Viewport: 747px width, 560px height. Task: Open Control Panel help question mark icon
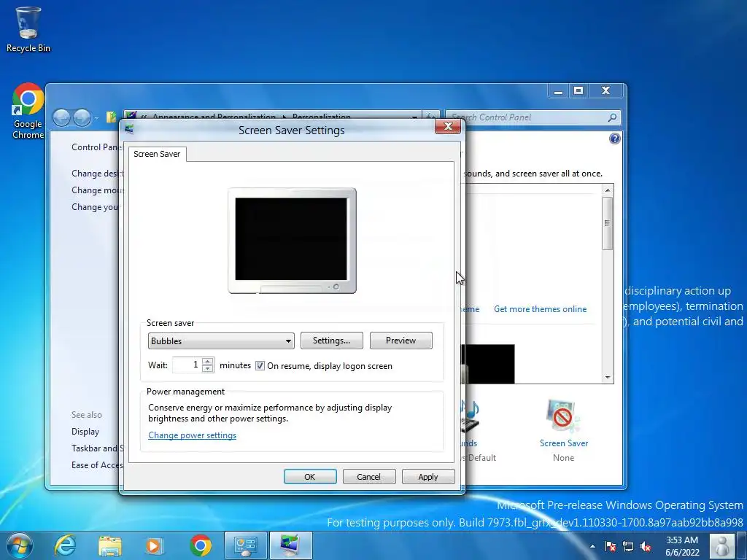[x=614, y=139]
